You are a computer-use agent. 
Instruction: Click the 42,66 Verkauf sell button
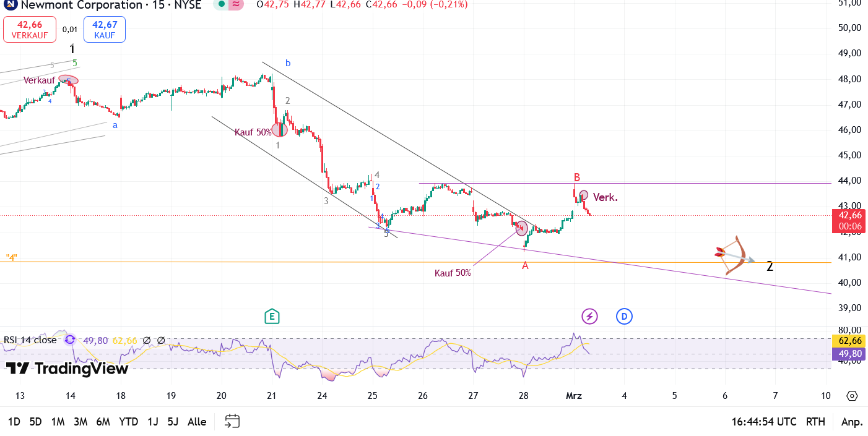30,29
